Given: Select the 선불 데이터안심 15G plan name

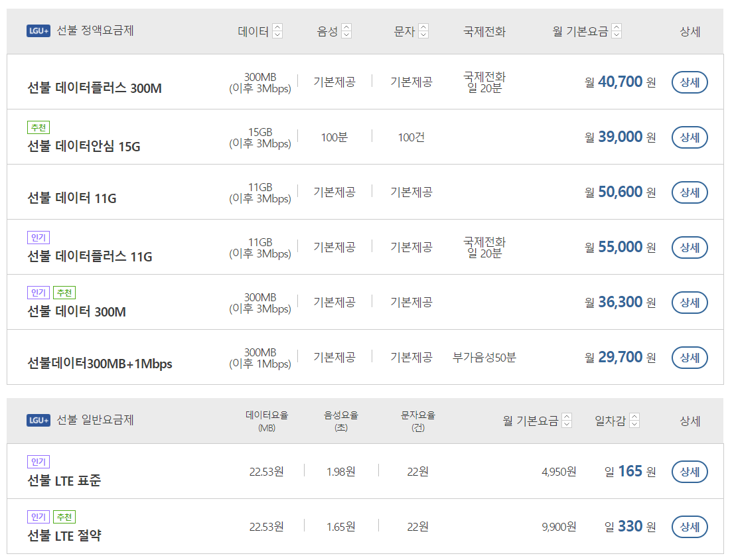Looking at the screenshot, I should pyautogui.click(x=84, y=146).
